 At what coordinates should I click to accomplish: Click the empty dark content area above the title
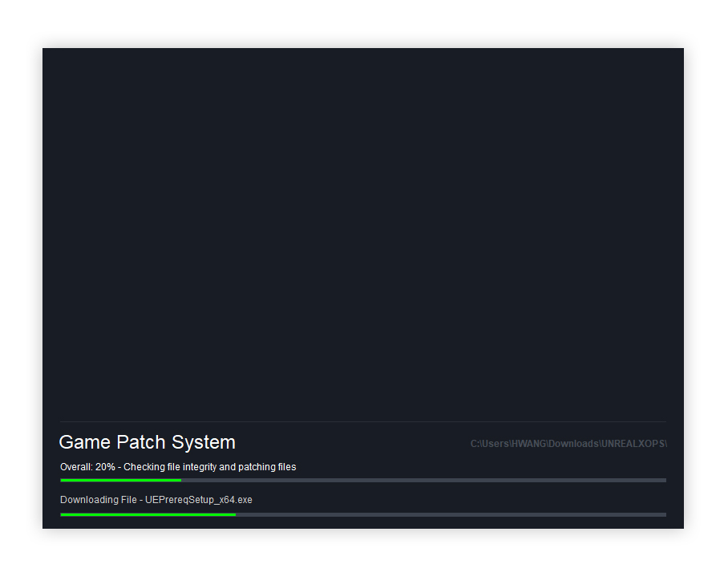coord(362,232)
